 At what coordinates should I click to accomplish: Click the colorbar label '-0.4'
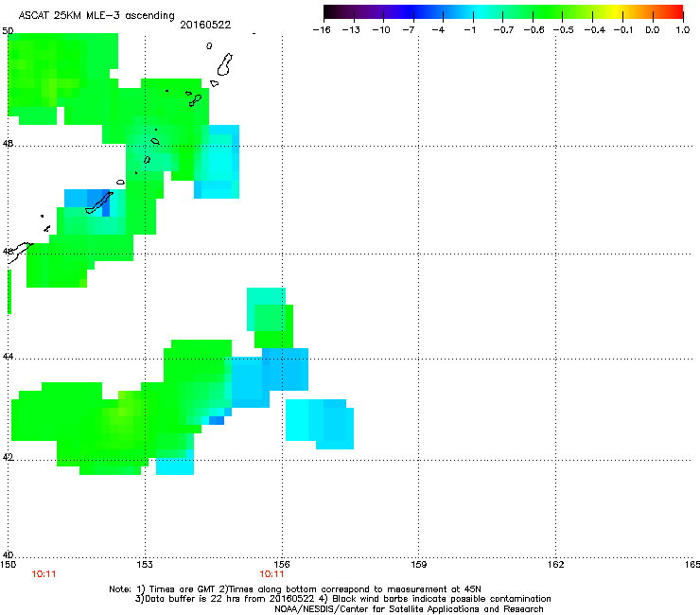tap(594, 30)
